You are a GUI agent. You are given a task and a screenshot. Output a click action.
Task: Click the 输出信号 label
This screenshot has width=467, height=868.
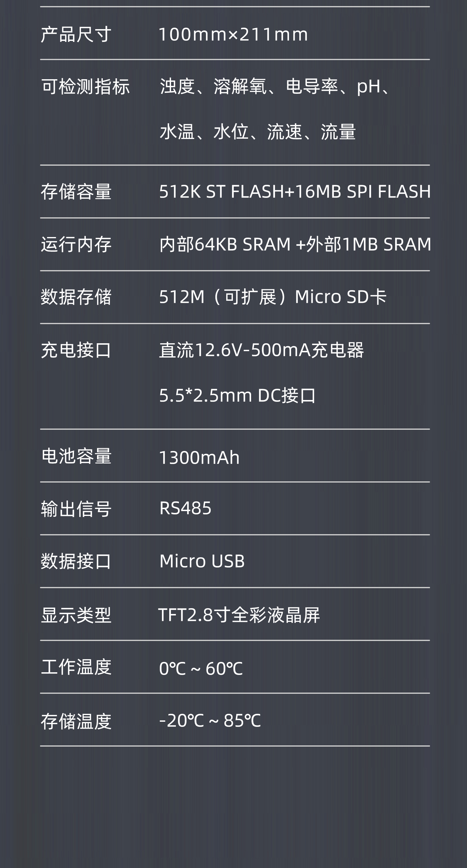coord(76,508)
